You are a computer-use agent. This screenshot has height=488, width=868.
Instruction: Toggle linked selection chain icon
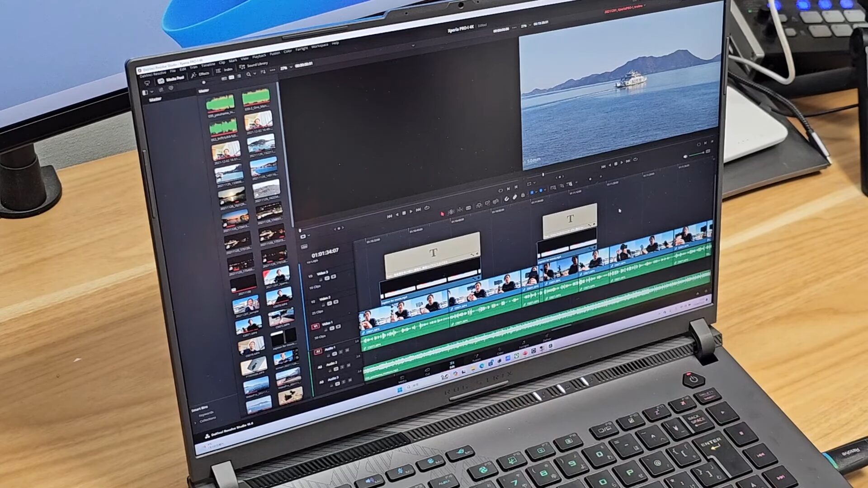pos(515,197)
